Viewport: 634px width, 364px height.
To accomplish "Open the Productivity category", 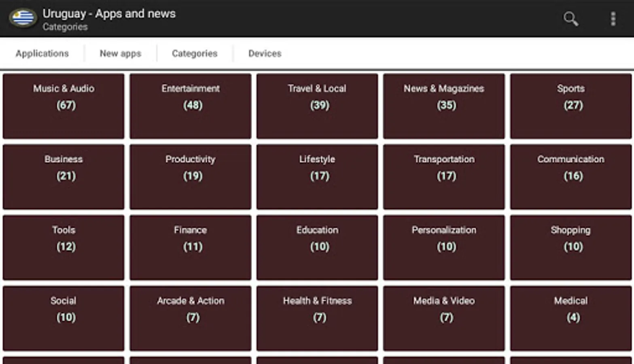I will tap(191, 177).
